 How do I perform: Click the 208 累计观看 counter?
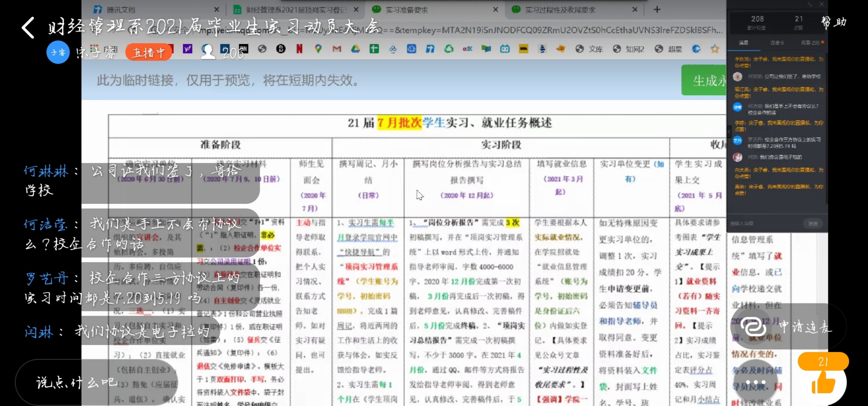tap(757, 23)
